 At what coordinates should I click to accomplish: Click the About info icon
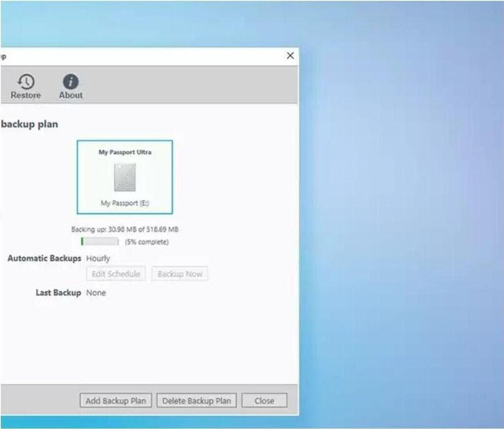(x=71, y=82)
